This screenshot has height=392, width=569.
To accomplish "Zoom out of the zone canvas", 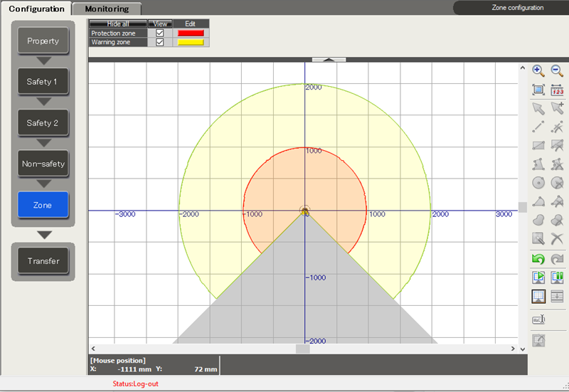I will 557,70.
